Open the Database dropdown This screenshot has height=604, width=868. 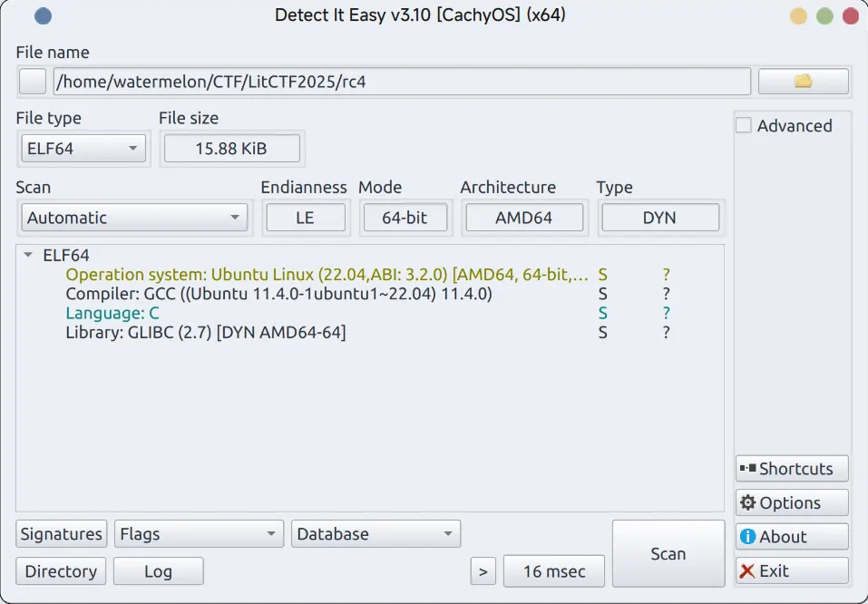[x=375, y=533]
